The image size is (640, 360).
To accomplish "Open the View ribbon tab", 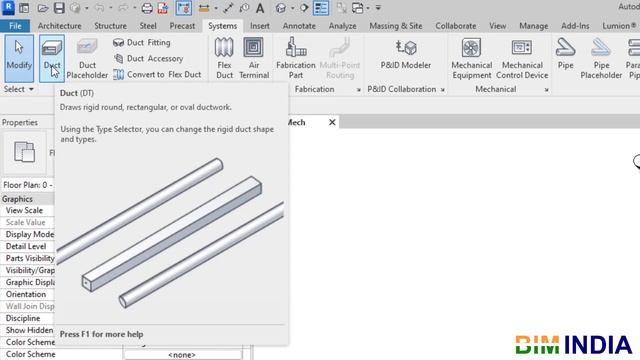I will [x=498, y=26].
